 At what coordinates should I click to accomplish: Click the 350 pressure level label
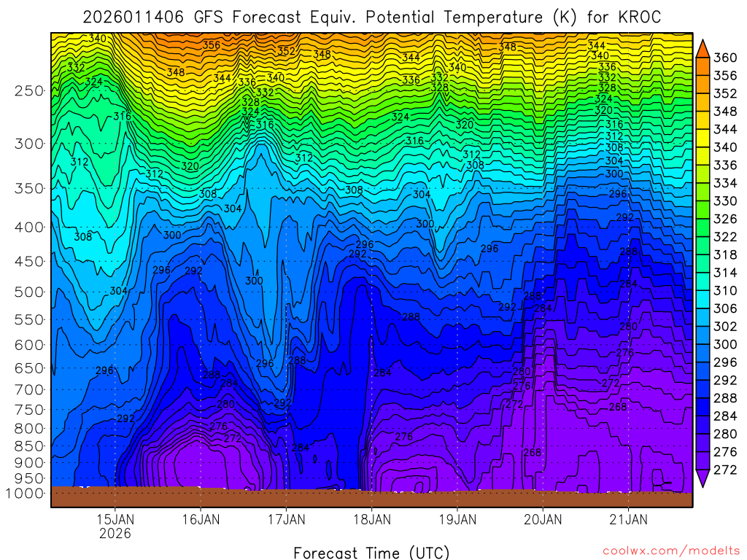point(29,189)
